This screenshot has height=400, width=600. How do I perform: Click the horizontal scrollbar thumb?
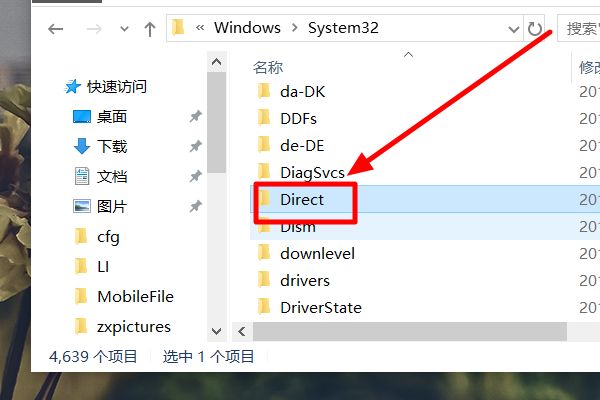[x=410, y=331]
